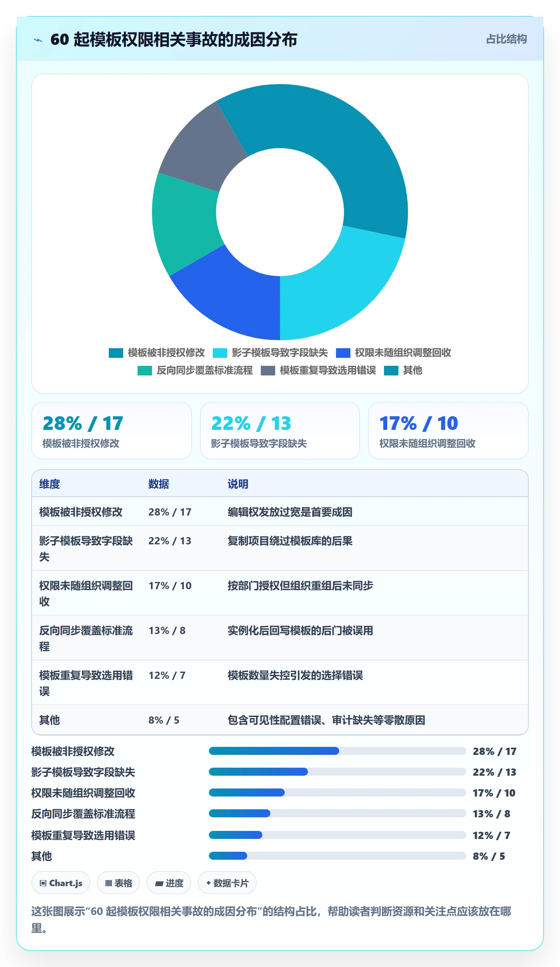The height and width of the screenshot is (967, 560).
Task: Toggle the 权限未随组织调整回收 legend swatch
Action: pos(343,353)
